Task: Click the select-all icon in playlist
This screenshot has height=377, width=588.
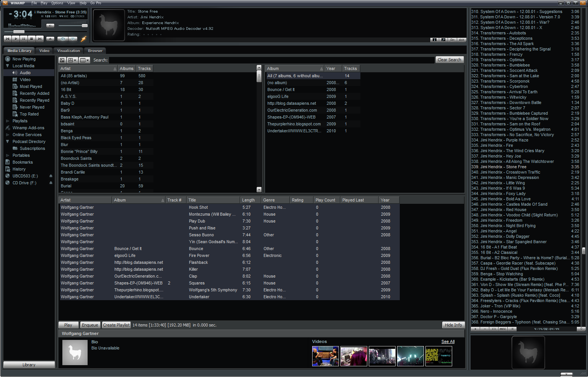Action: [x=494, y=329]
